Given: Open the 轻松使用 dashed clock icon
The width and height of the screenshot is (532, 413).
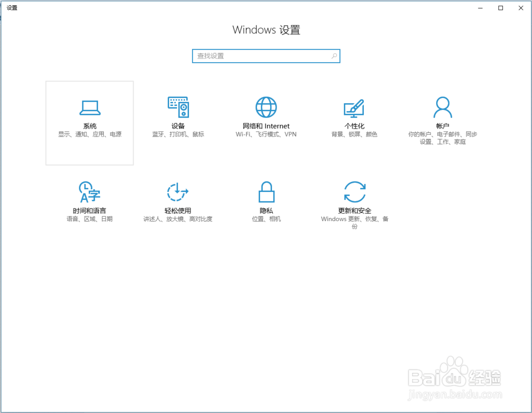Looking at the screenshot, I should point(178,192).
